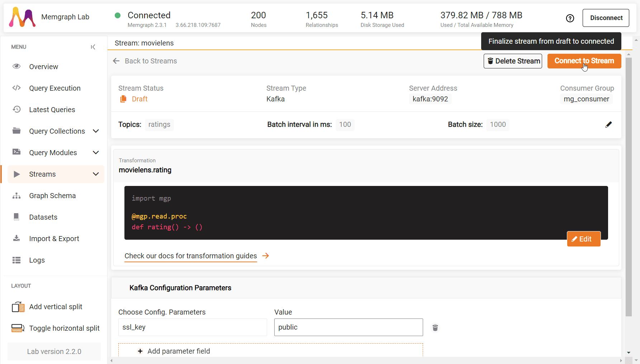
Task: Click the scroll down arrow of panel
Action: click(629, 353)
